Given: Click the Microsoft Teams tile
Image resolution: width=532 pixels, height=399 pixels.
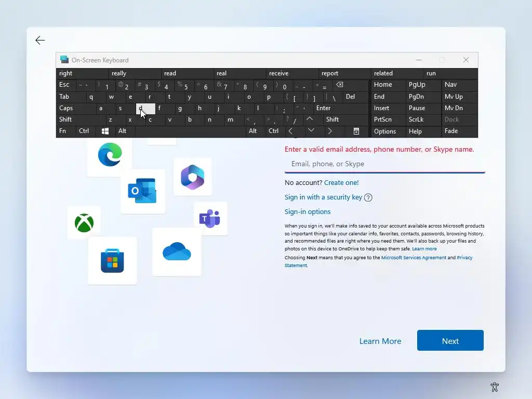Looking at the screenshot, I should click(x=210, y=219).
